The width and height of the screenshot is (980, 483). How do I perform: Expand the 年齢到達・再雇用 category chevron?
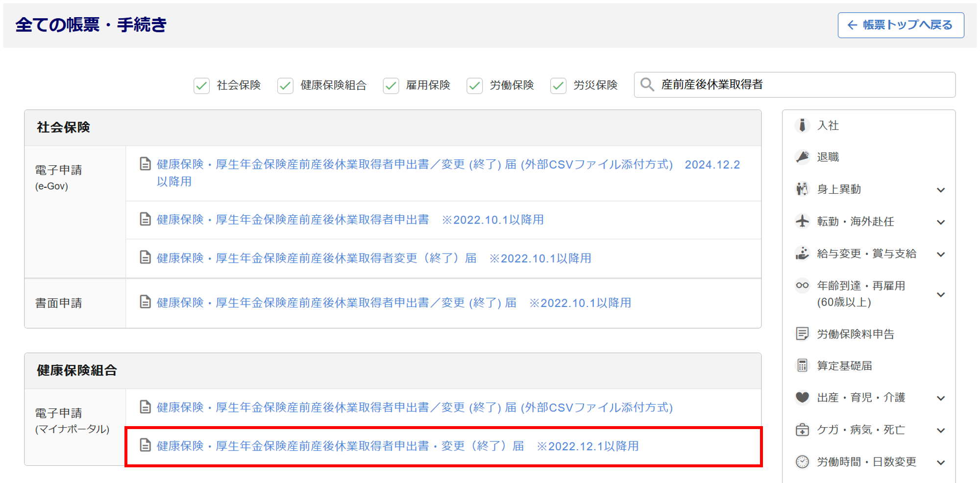pyautogui.click(x=941, y=295)
